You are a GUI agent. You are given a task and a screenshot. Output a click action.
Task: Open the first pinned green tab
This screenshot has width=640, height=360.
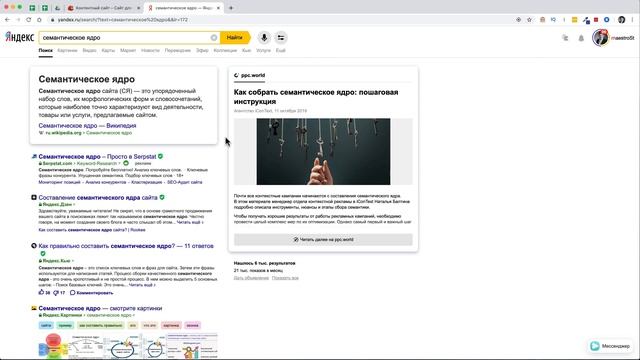(x=32, y=8)
